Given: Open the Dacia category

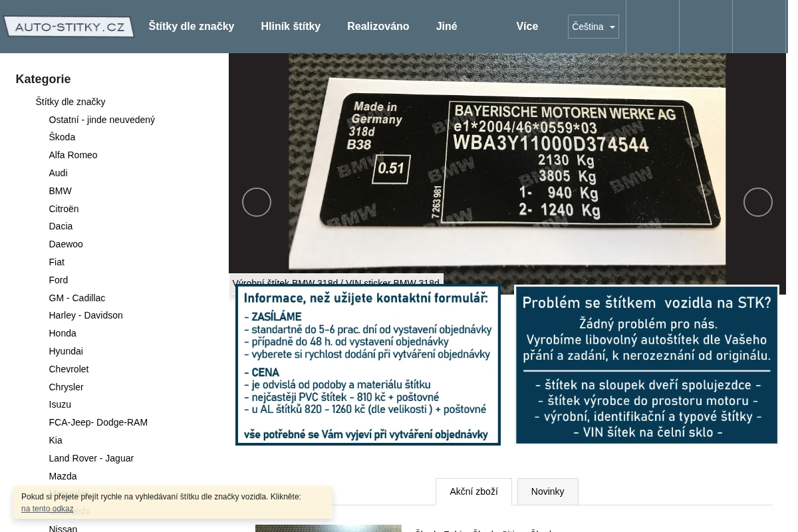Looking at the screenshot, I should tap(61, 226).
